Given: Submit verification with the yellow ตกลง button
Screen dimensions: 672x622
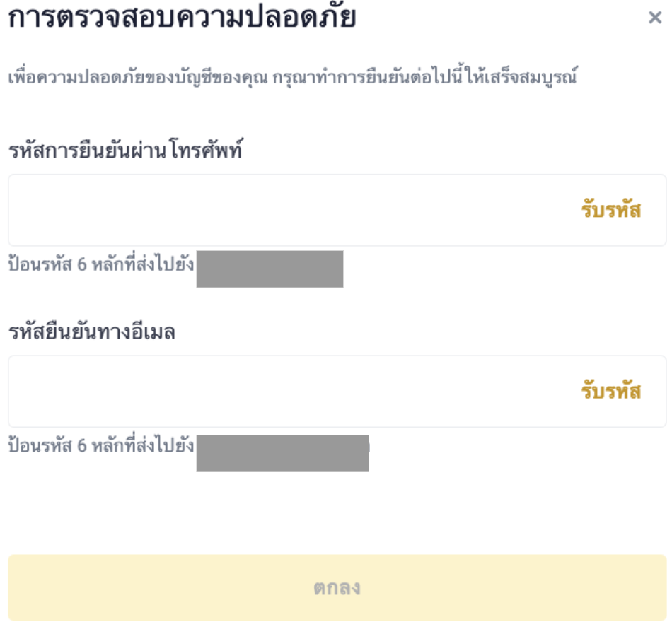Looking at the screenshot, I should coord(337,587).
